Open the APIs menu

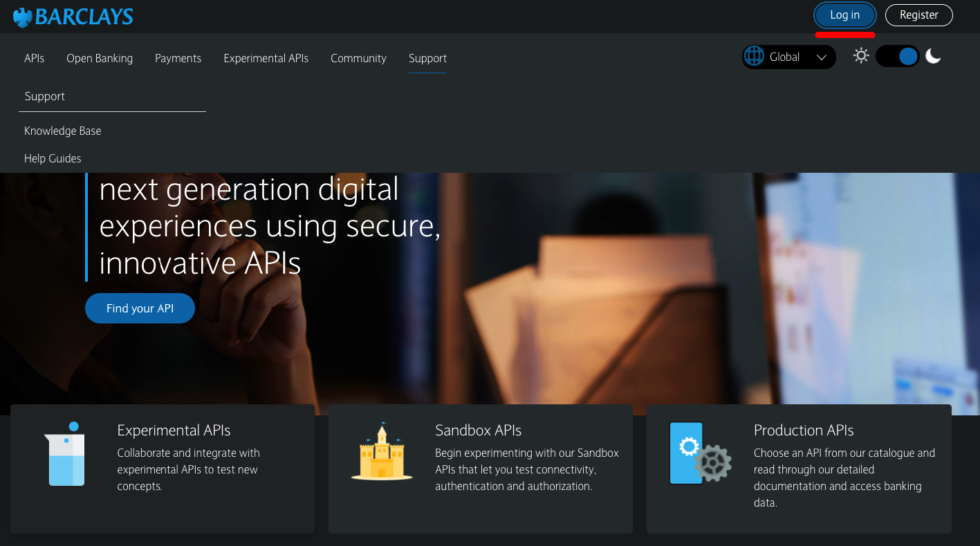click(34, 58)
